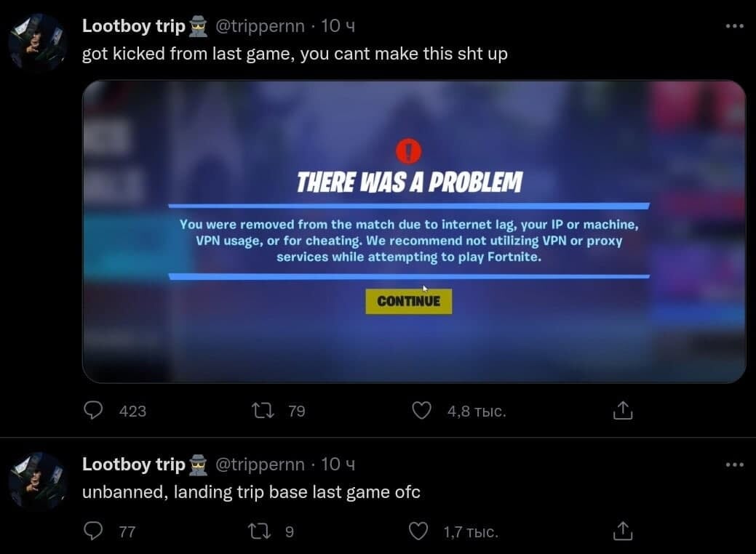Viewport: 756px width, 554px height.
Task: Like the first tweet with heart icon
Action: coord(421,411)
